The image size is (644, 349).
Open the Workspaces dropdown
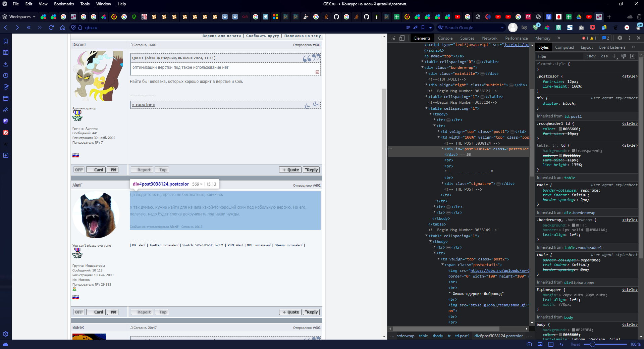19,16
